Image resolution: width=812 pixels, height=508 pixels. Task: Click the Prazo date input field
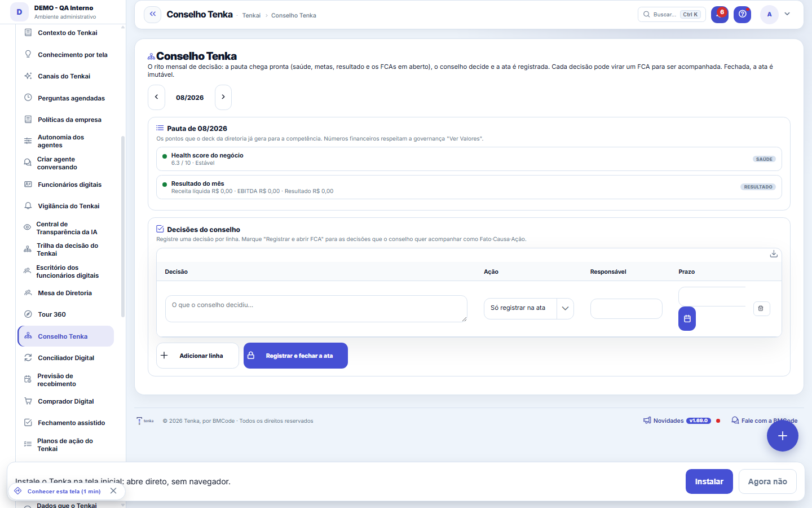tap(712, 296)
